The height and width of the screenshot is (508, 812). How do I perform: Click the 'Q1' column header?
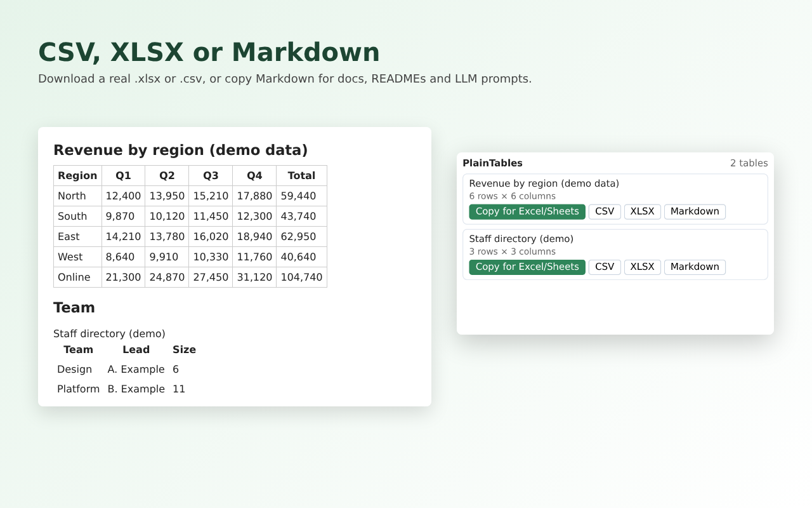(123, 176)
